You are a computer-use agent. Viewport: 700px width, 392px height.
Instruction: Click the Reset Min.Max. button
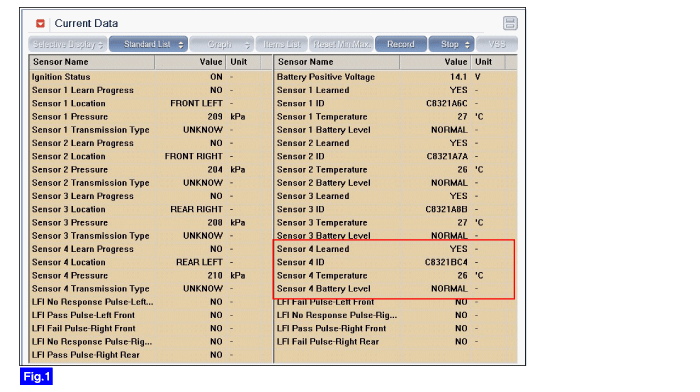click(342, 44)
